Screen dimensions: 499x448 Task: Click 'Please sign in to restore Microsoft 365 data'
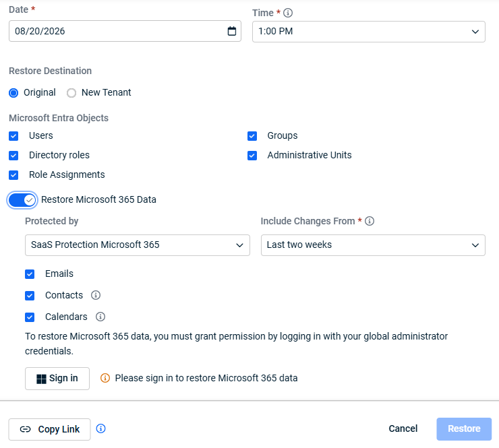206,378
